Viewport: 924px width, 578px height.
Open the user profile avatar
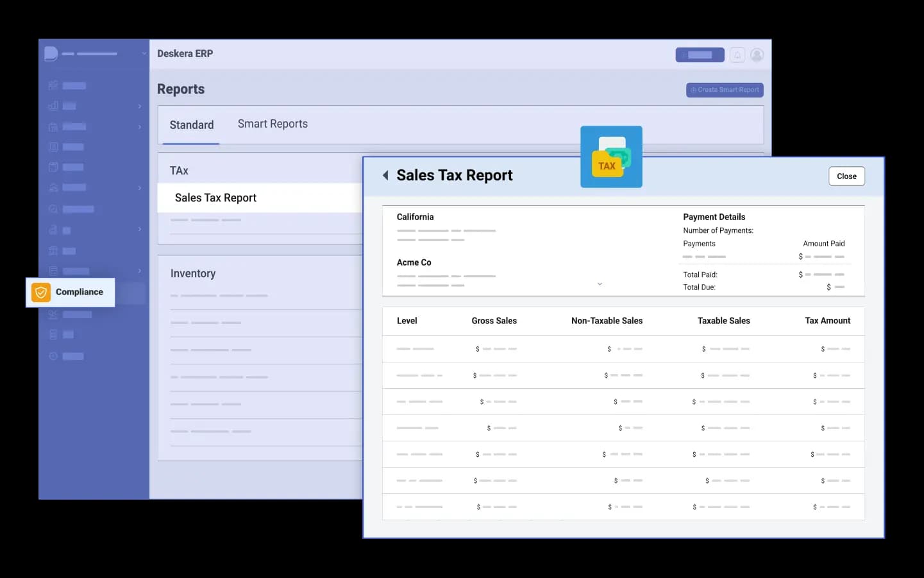pos(757,55)
